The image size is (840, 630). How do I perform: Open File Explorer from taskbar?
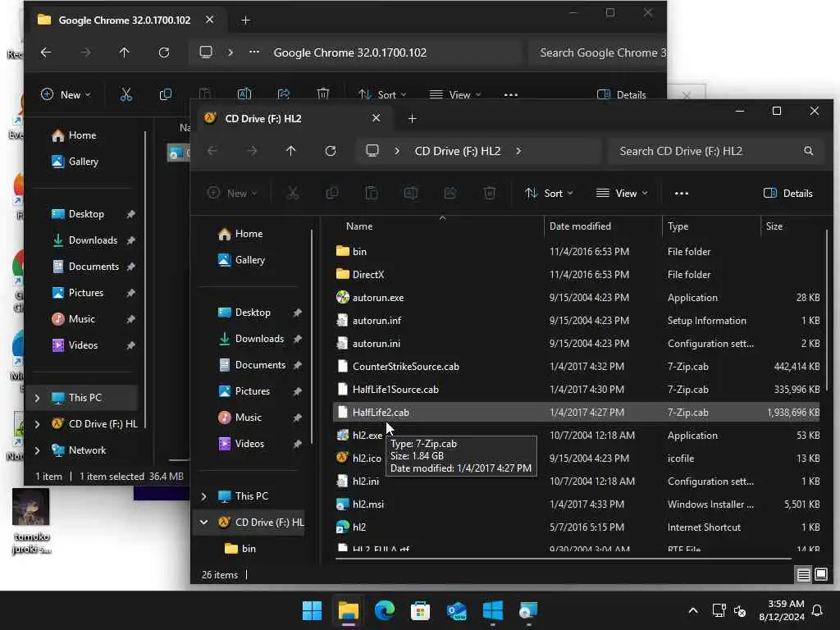[348, 610]
